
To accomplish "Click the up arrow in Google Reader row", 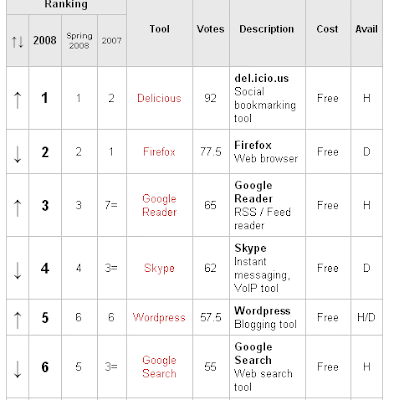I will pos(17,207).
